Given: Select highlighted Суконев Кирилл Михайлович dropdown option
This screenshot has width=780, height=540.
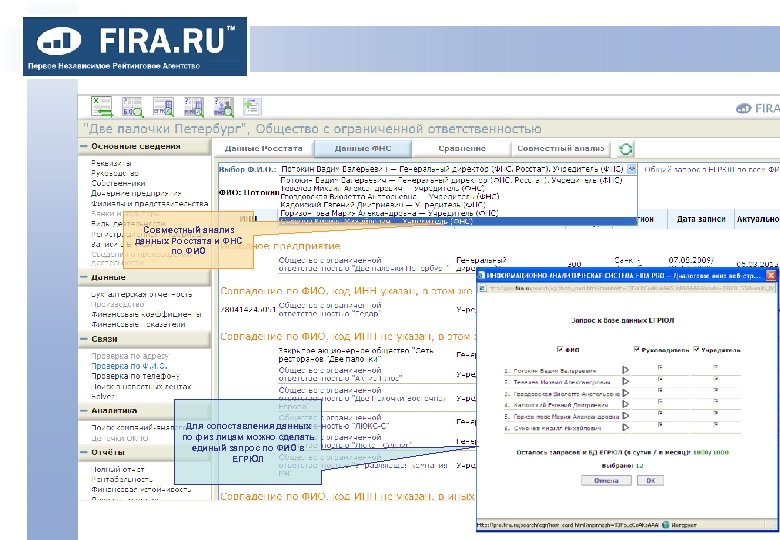Looking at the screenshot, I should point(458,221).
